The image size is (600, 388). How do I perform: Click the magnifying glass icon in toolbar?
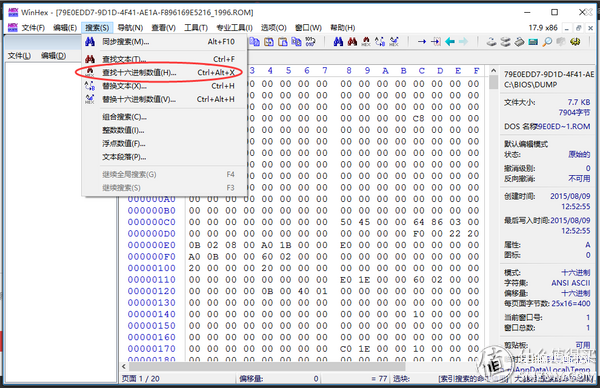(547, 41)
